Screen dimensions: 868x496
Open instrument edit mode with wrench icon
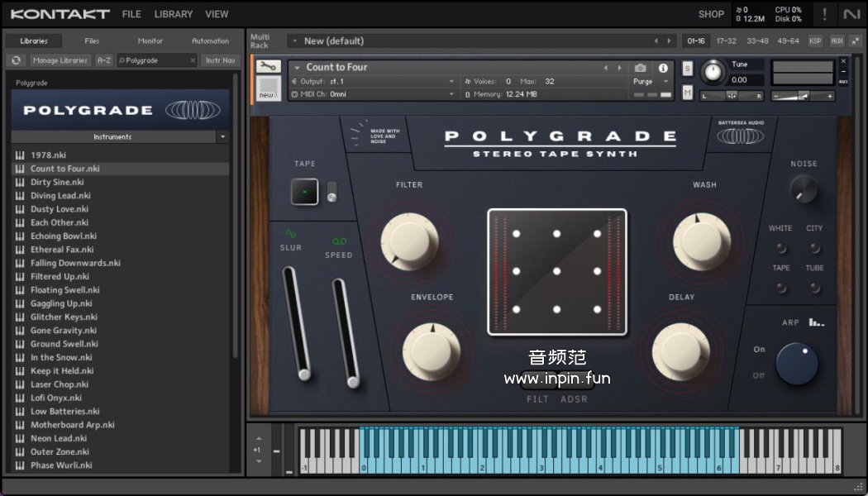coord(268,67)
